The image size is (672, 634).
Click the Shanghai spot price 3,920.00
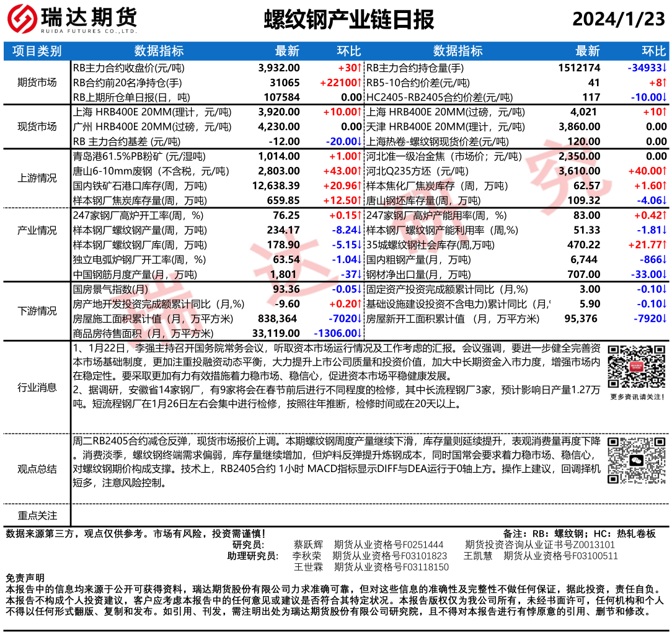pos(279,112)
